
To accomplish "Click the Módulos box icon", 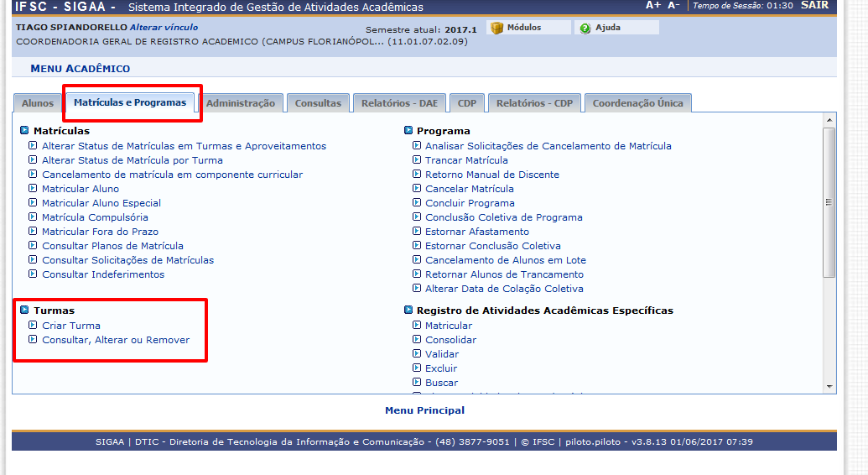I will [496, 28].
